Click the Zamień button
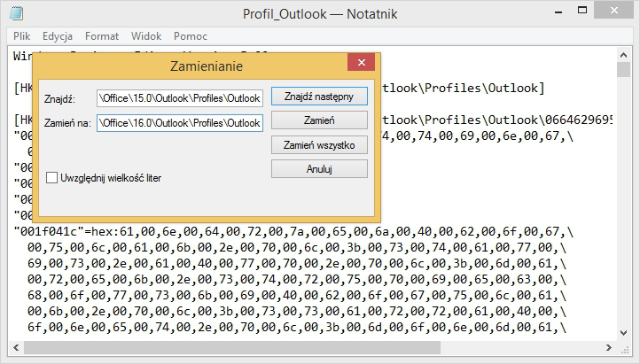The image size is (640, 364). click(x=319, y=120)
